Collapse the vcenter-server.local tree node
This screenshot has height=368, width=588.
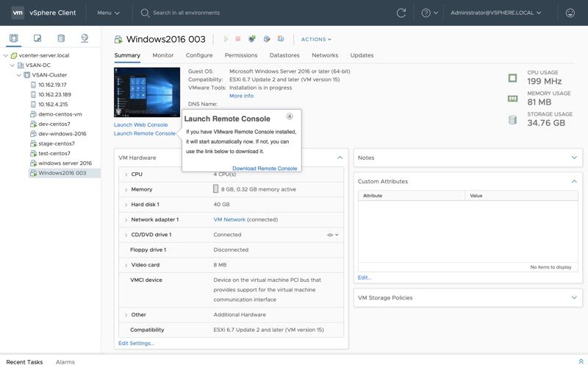[x=6, y=56]
